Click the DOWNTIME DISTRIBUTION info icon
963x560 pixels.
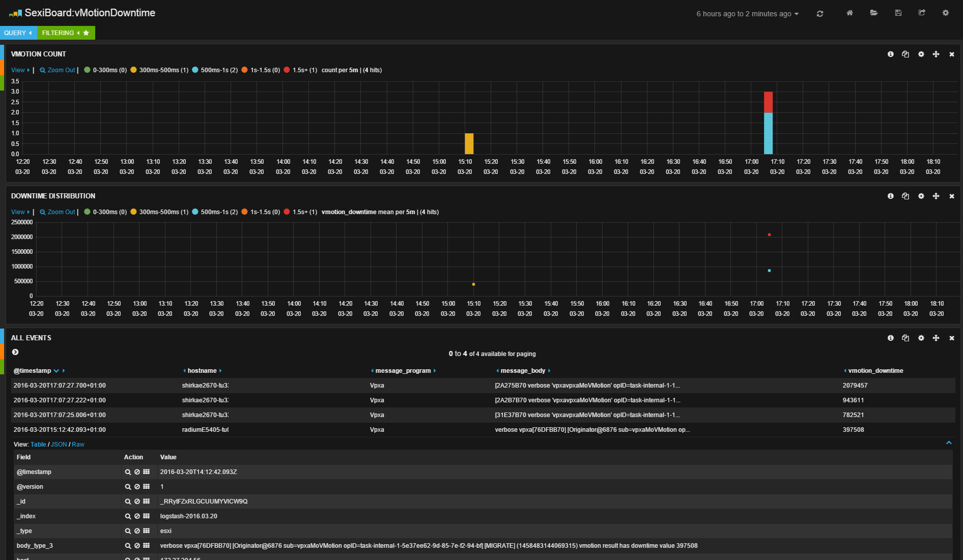click(x=890, y=196)
